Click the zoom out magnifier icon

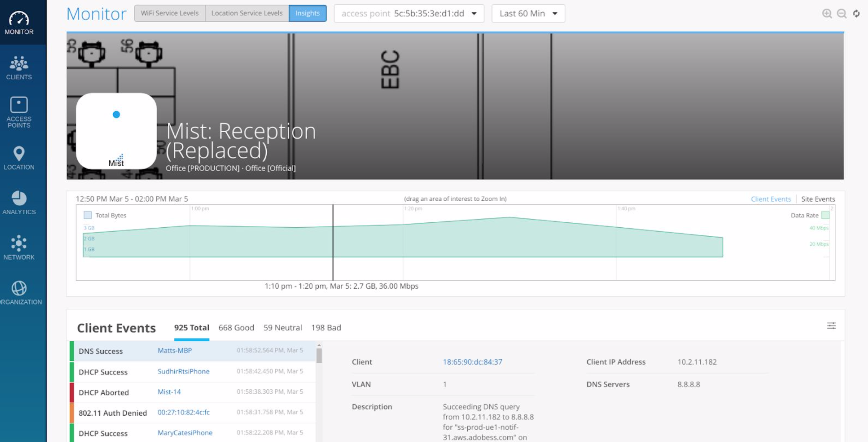point(841,13)
